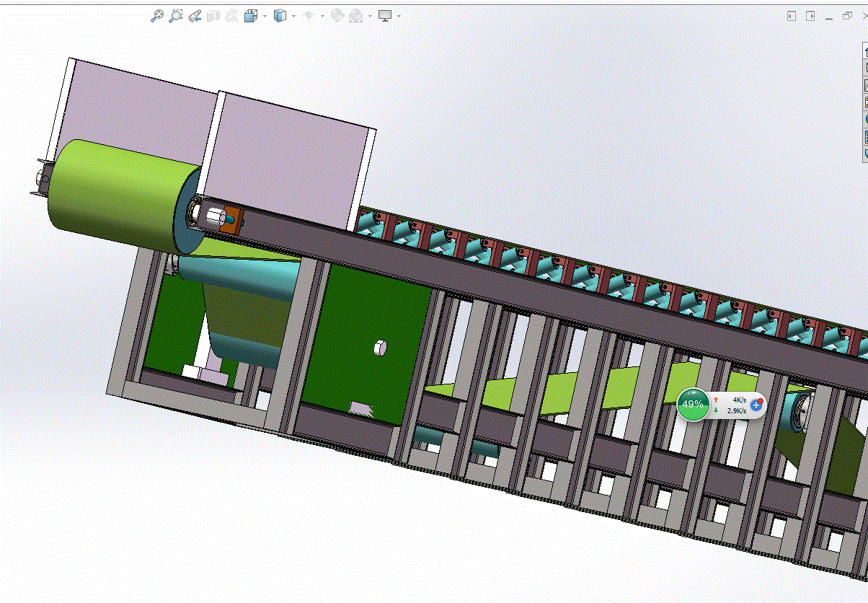
Task: Click the grayed-out Section View icon
Action: 213,16
